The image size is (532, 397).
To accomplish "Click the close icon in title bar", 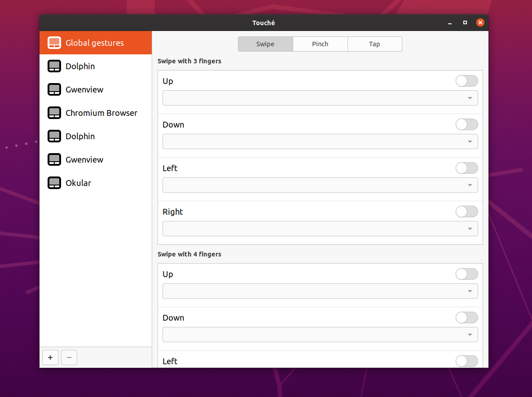I will click(x=480, y=22).
